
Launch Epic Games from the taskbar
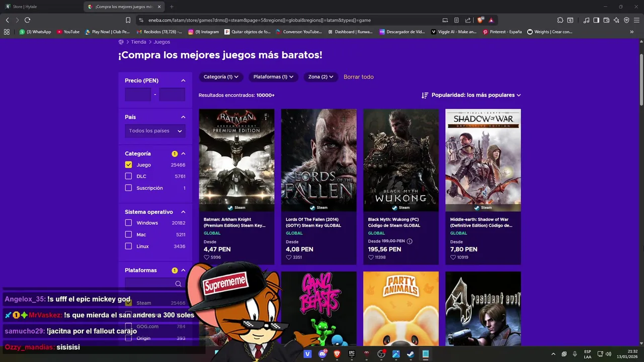coord(352,354)
